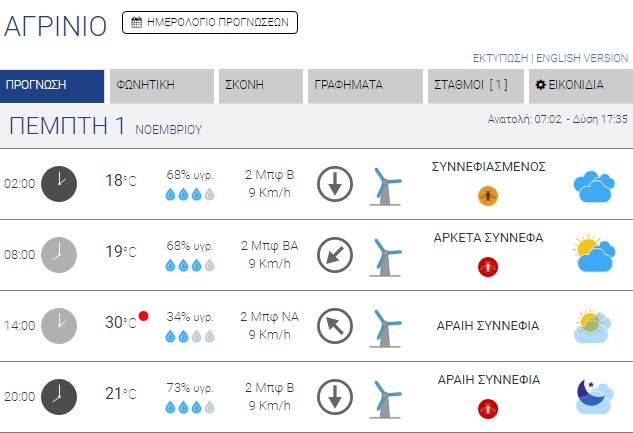Click the southeast wind arrow at 14:00
Image resolution: width=633 pixels, height=433 pixels.
[335, 325]
